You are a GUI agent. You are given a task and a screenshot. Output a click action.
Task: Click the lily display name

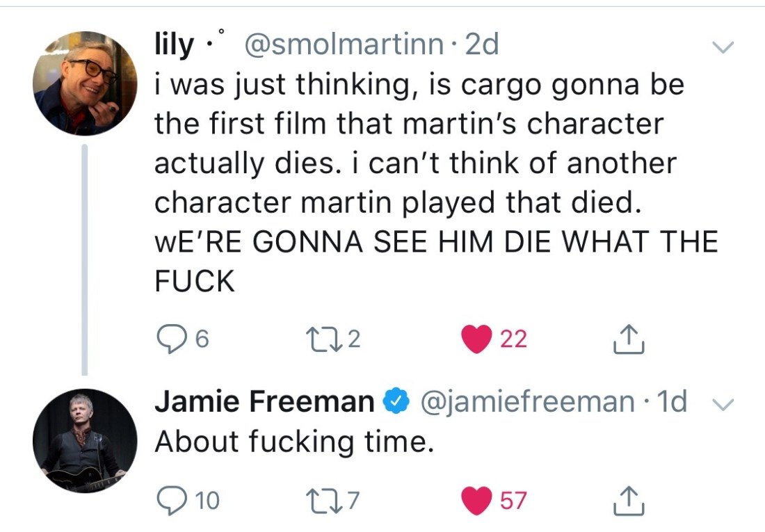174,45
